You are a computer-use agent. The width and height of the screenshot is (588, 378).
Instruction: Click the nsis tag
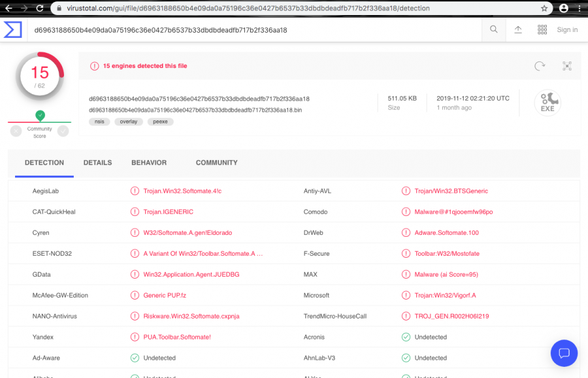(99, 122)
